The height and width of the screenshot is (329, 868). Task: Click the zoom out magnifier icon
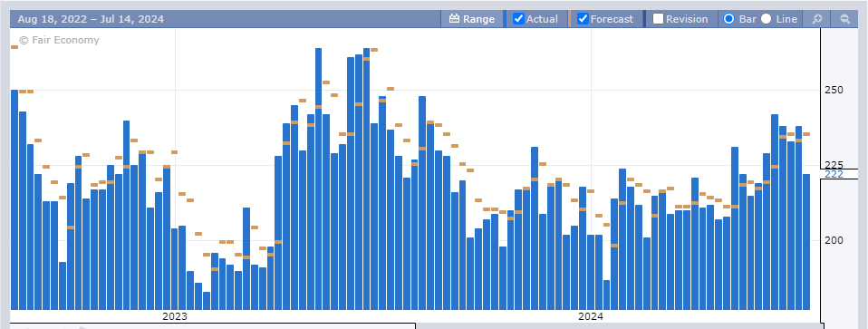click(845, 19)
